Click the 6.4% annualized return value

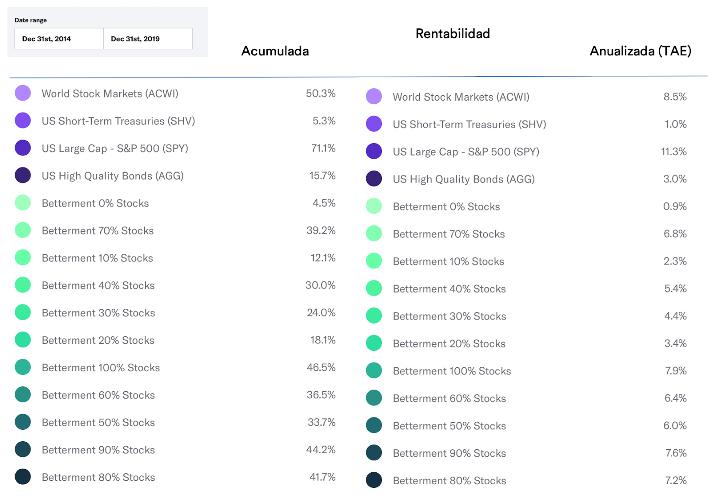[675, 398]
